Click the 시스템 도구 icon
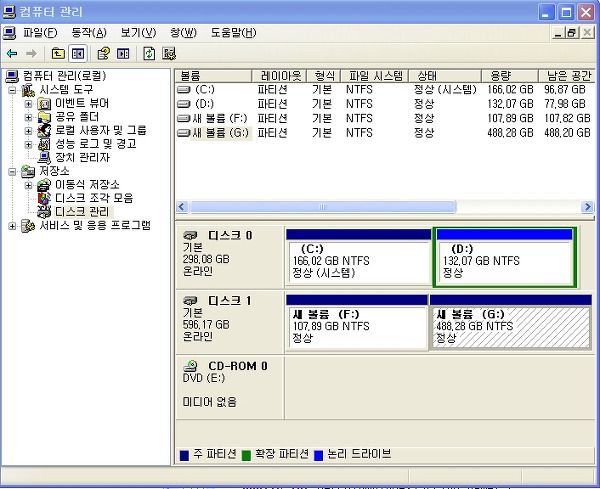 tap(28, 90)
